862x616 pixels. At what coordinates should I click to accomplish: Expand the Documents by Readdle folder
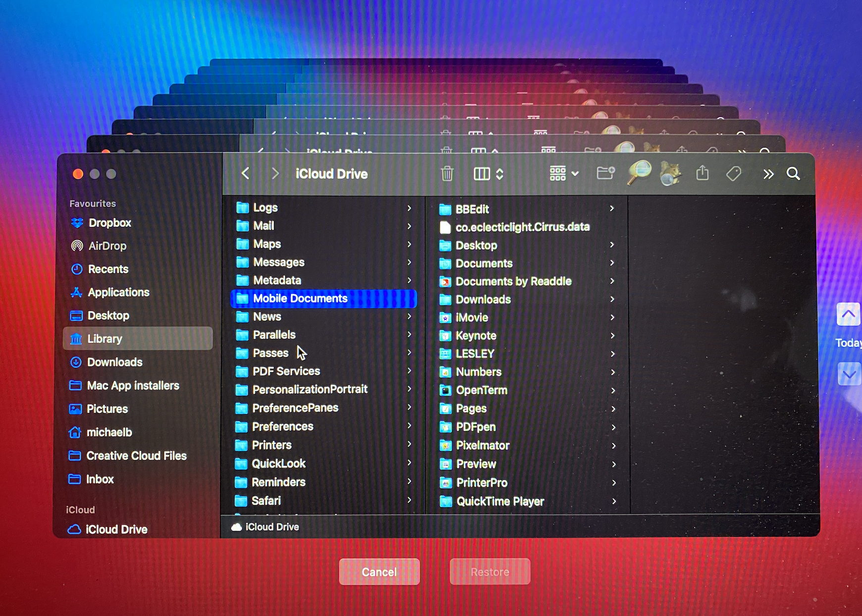(x=613, y=281)
